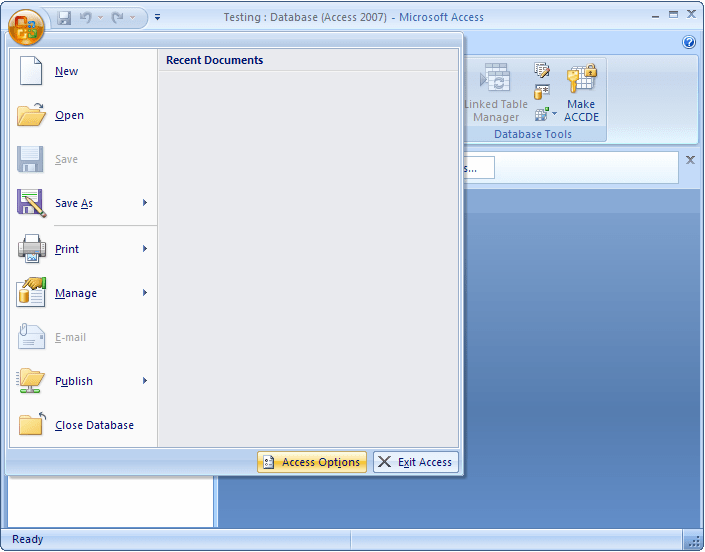Viewport: 705px width, 552px height.
Task: Click Switchboard Manager small ribbon icon
Action: (541, 70)
